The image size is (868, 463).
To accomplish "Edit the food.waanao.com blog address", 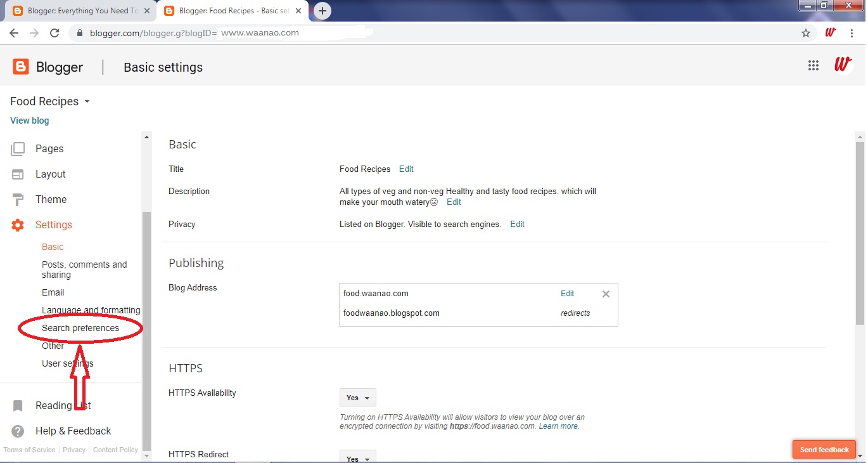I will click(x=567, y=294).
